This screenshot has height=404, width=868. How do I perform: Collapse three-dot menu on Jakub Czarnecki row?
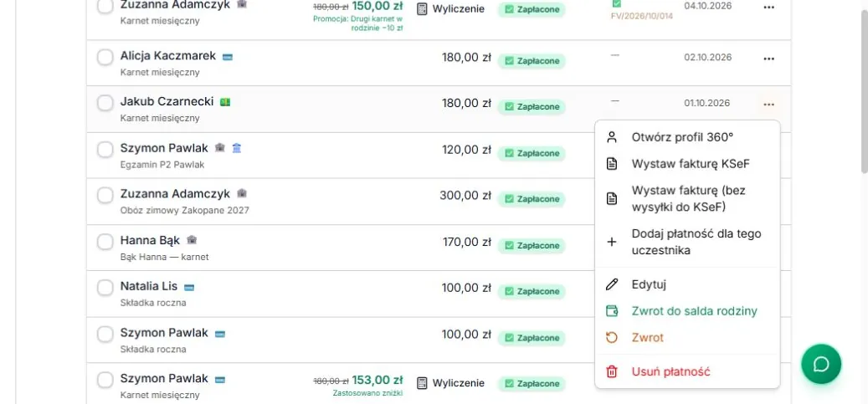(769, 105)
